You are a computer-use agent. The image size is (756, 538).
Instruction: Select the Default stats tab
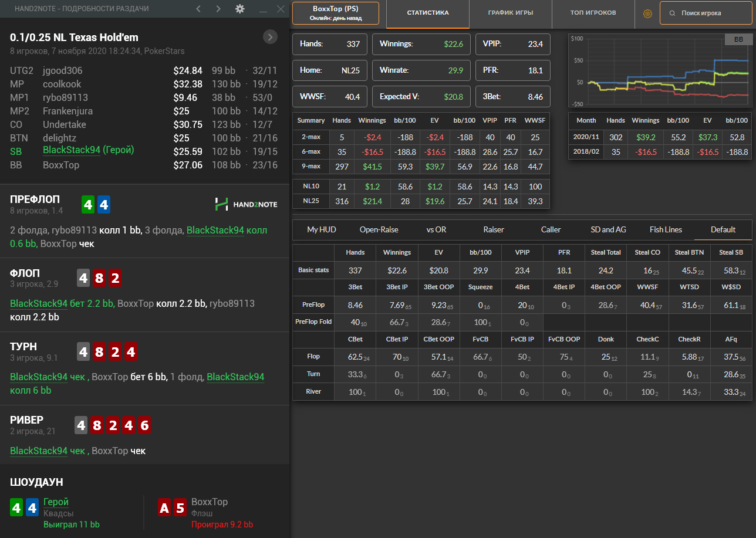tap(723, 229)
